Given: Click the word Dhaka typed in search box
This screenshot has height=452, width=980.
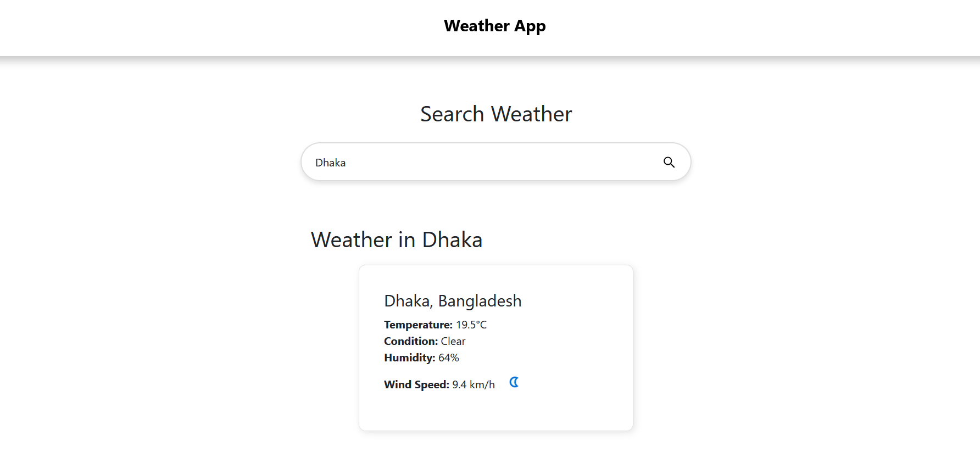Looking at the screenshot, I should tap(330, 163).
